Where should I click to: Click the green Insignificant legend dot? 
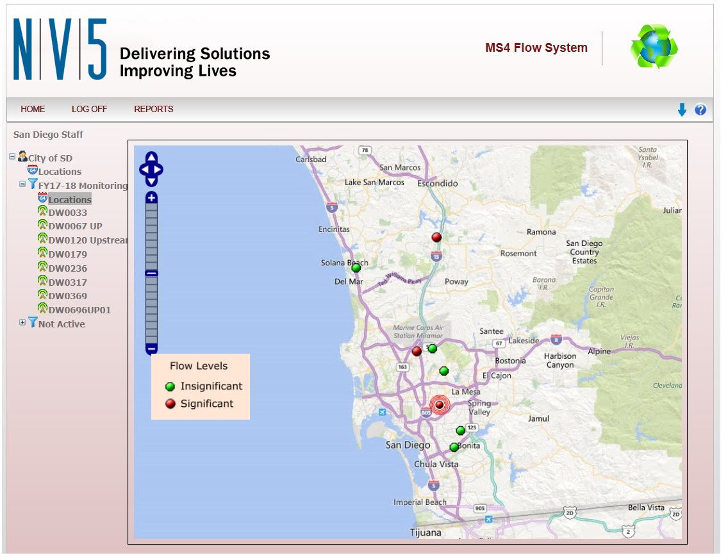tap(170, 386)
